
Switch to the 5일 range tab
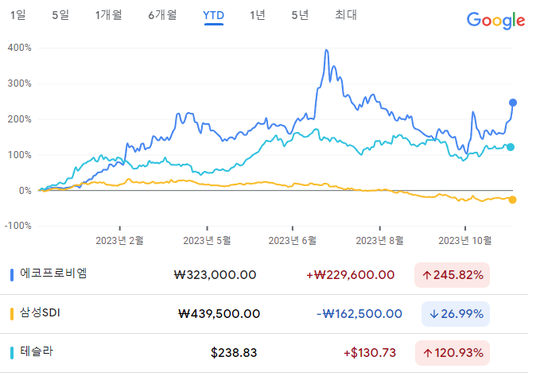[x=60, y=15]
